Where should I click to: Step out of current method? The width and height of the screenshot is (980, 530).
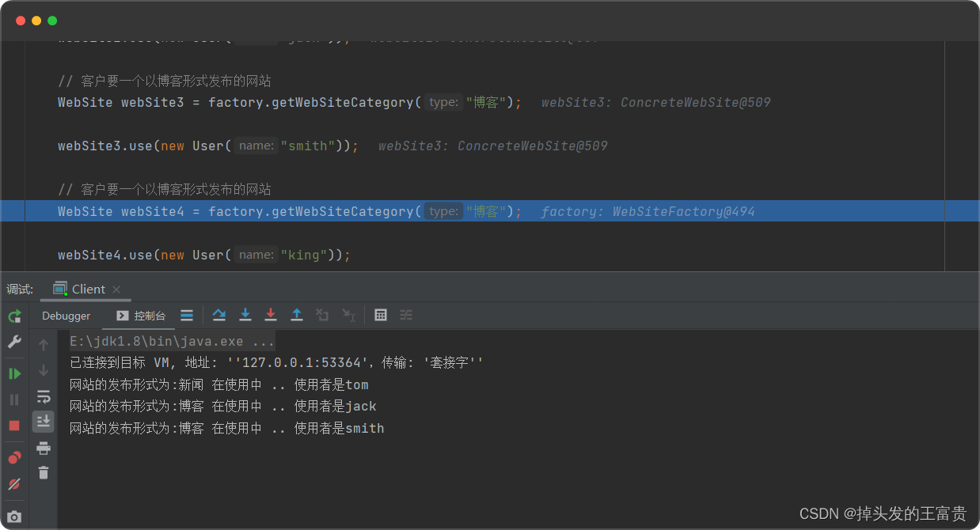[x=297, y=315]
